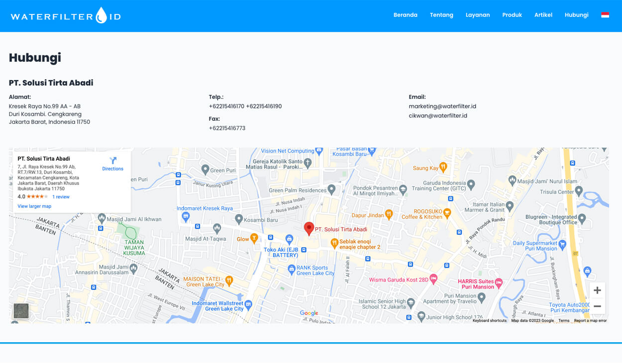Click the Dapur Jindan restaurant marker
The height and width of the screenshot is (364, 622).
tap(389, 214)
